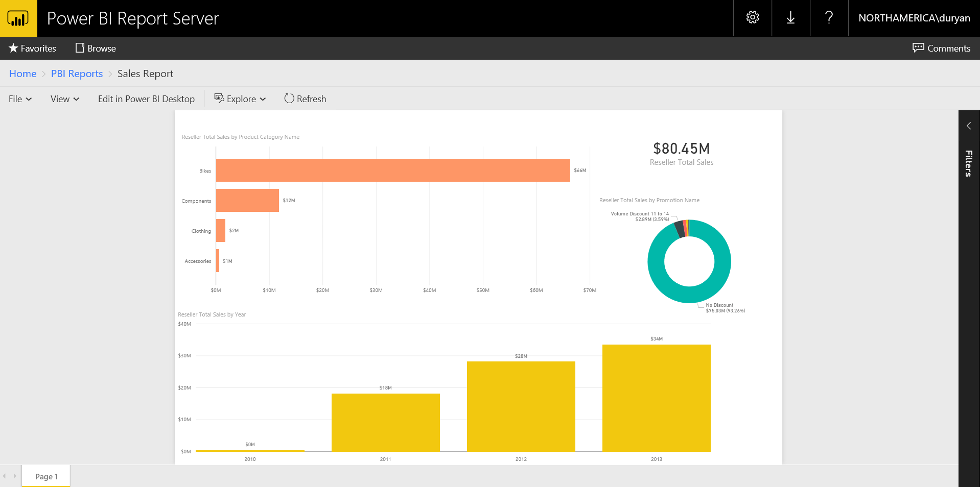
Task: Open the Explore dropdown arrow
Action: click(263, 100)
